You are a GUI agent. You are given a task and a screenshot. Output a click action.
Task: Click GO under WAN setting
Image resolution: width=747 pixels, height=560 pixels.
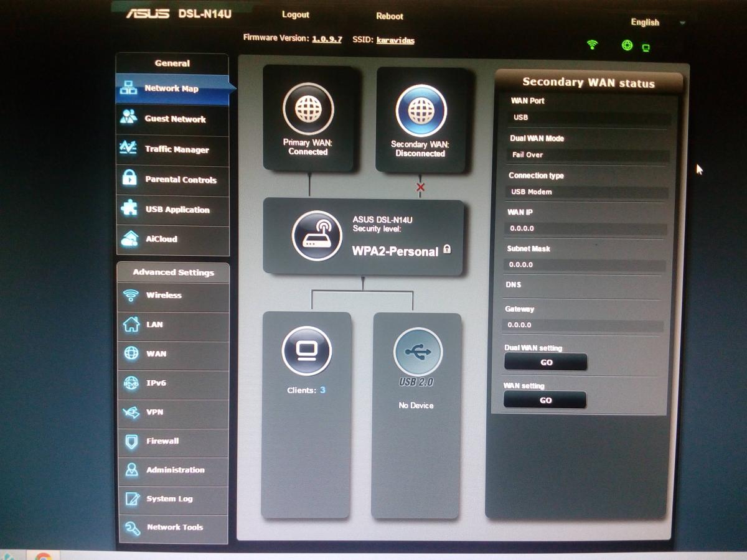coord(545,400)
